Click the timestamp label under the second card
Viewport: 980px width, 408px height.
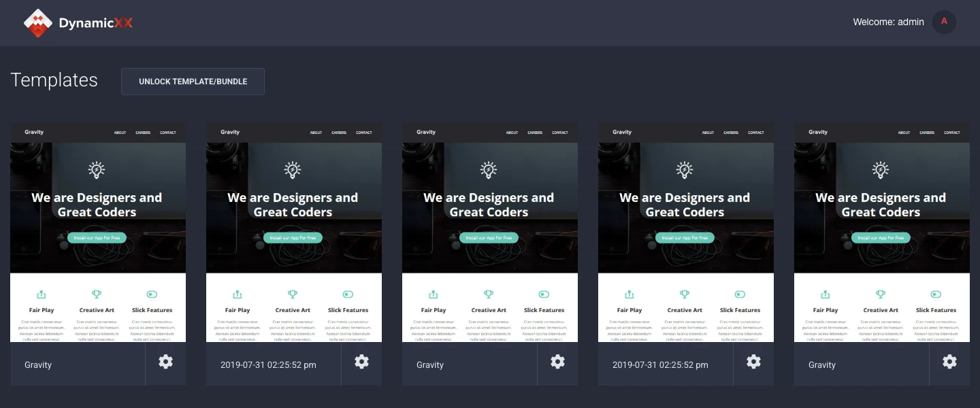(x=268, y=365)
